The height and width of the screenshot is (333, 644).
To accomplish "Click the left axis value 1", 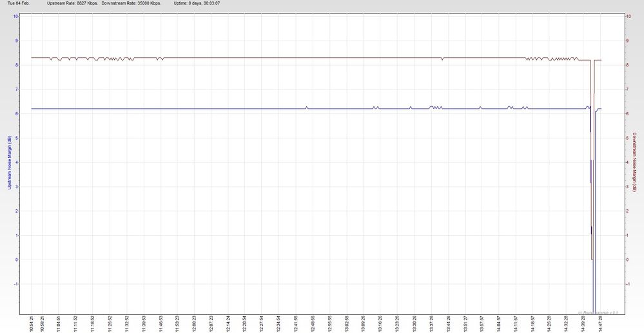I will click(x=17, y=235).
